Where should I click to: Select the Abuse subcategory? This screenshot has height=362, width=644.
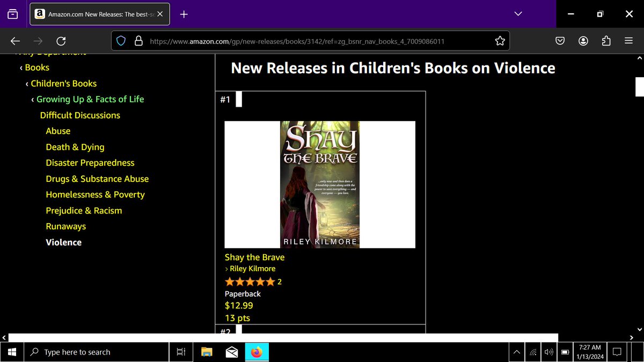58,131
